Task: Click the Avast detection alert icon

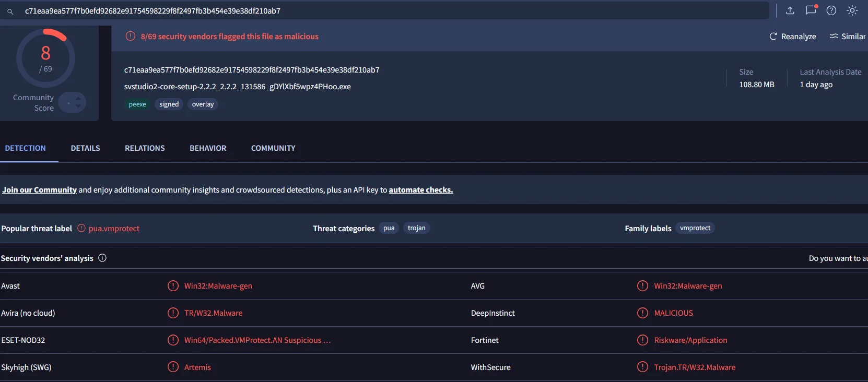Action: pos(173,286)
